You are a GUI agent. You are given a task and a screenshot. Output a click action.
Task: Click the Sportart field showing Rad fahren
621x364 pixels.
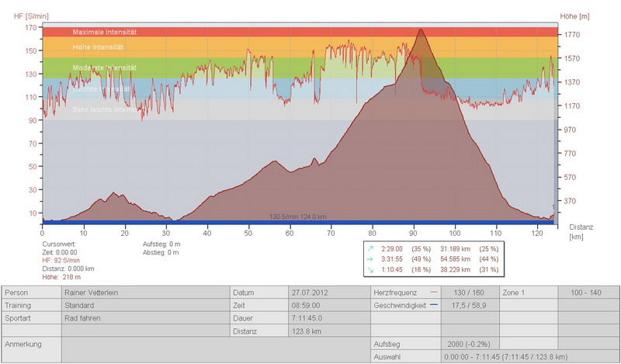pyautogui.click(x=144, y=317)
